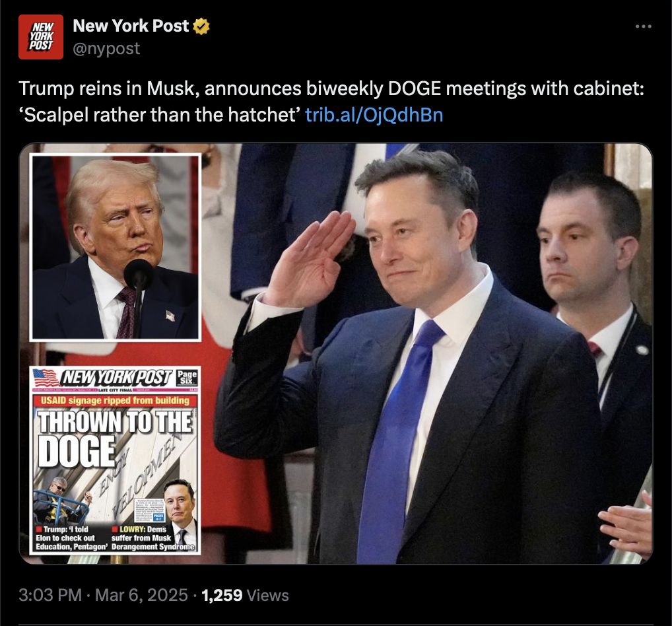Click the gold verified badge

(x=201, y=26)
